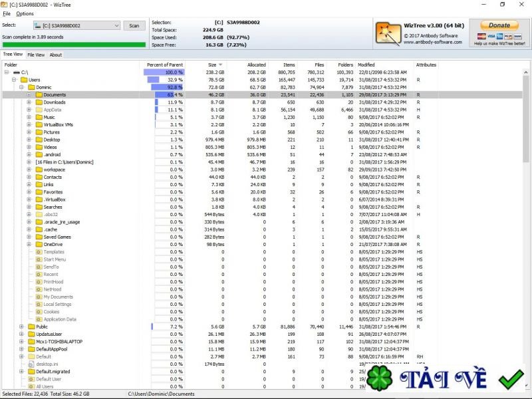Image resolution: width=532 pixels, height=399 pixels.
Task: Click the C:\Users\Dominic\Documents status bar path
Action: [161, 394]
